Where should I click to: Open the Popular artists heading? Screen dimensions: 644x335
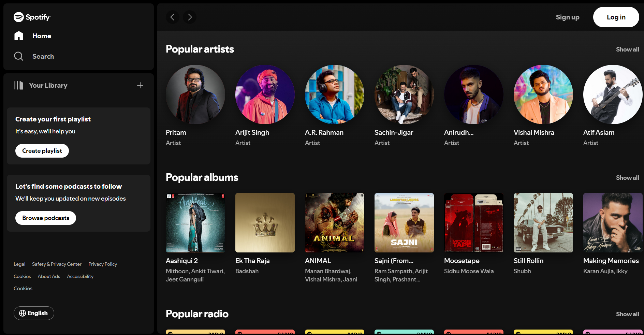point(200,49)
